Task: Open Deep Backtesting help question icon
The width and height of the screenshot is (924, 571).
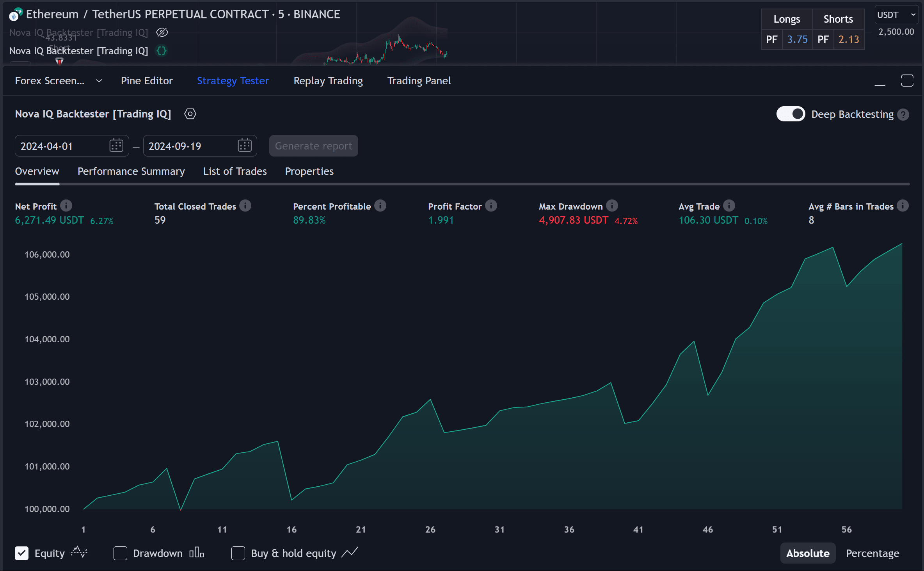Action: 903,114
